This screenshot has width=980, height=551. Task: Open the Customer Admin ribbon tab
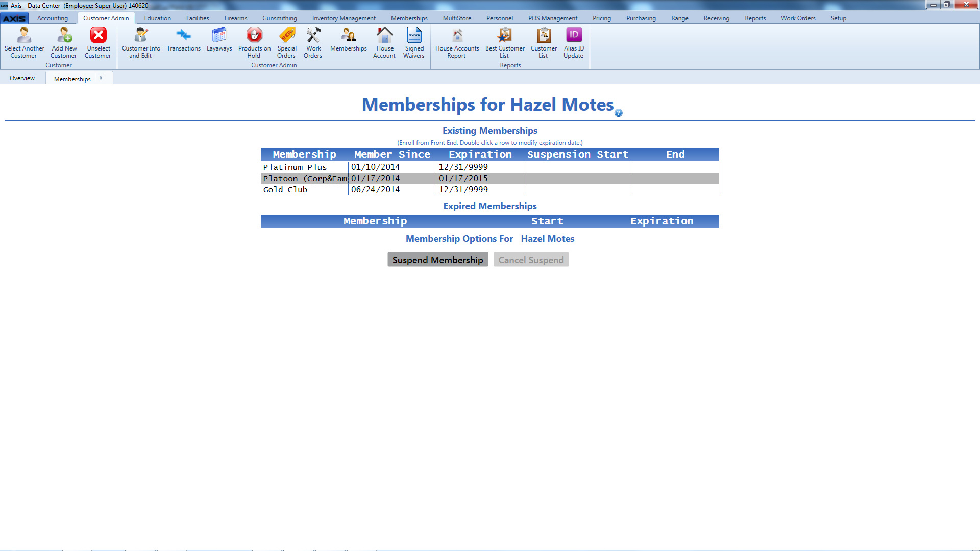coord(106,18)
